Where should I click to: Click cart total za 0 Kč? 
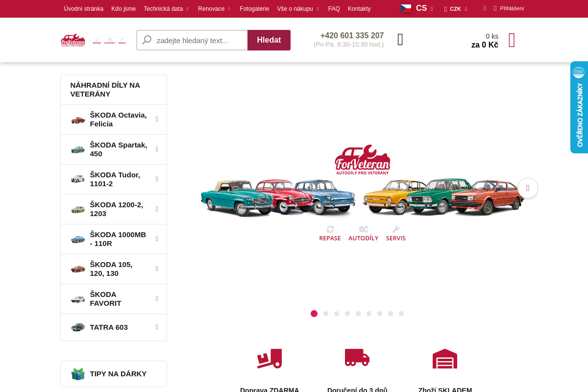coord(485,45)
